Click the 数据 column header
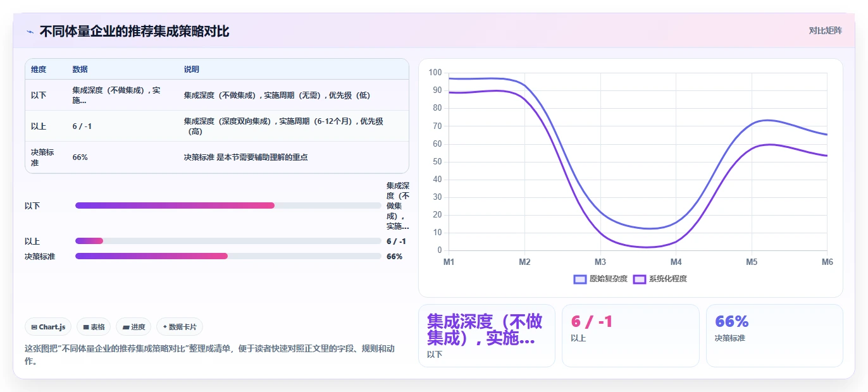Viewport: 868px width, 392px height. click(80, 69)
